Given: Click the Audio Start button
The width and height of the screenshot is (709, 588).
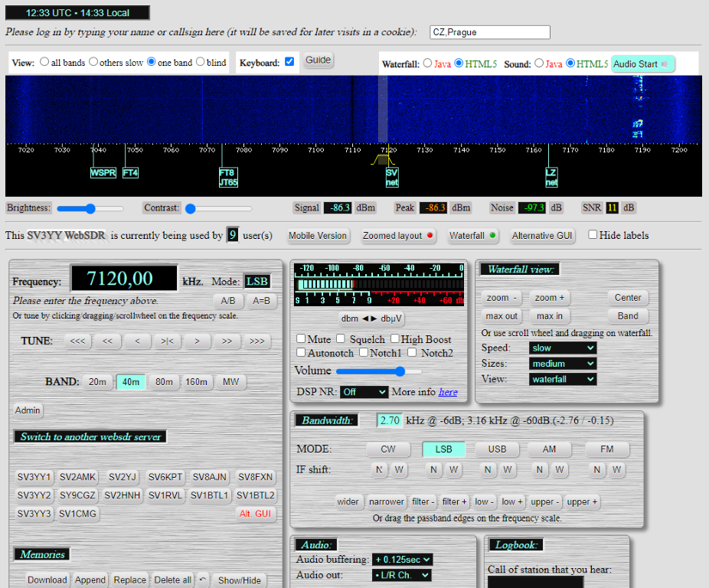Looking at the screenshot, I should [x=642, y=64].
